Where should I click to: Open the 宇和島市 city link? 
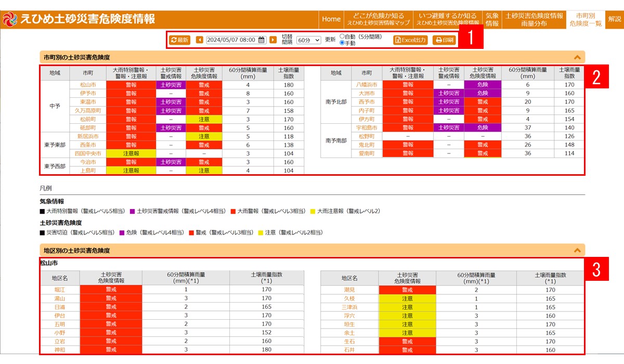click(367, 128)
